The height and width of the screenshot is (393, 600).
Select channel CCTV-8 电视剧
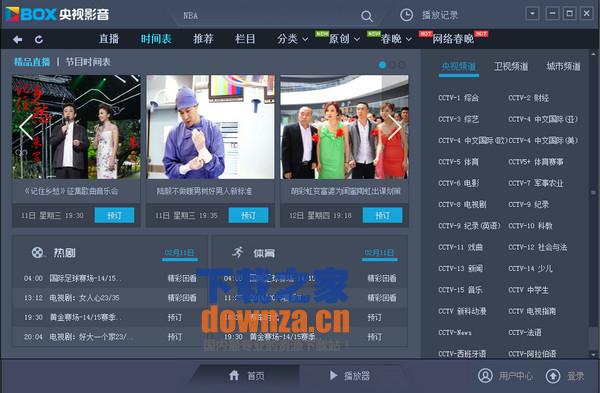pos(462,205)
